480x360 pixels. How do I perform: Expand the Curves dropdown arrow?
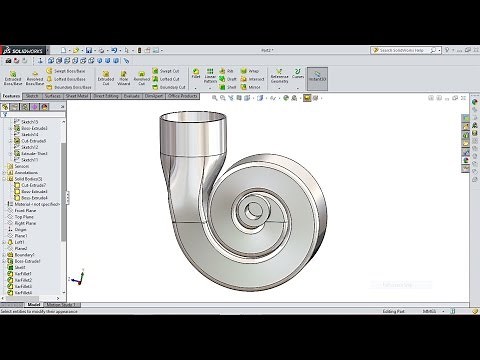298,88
